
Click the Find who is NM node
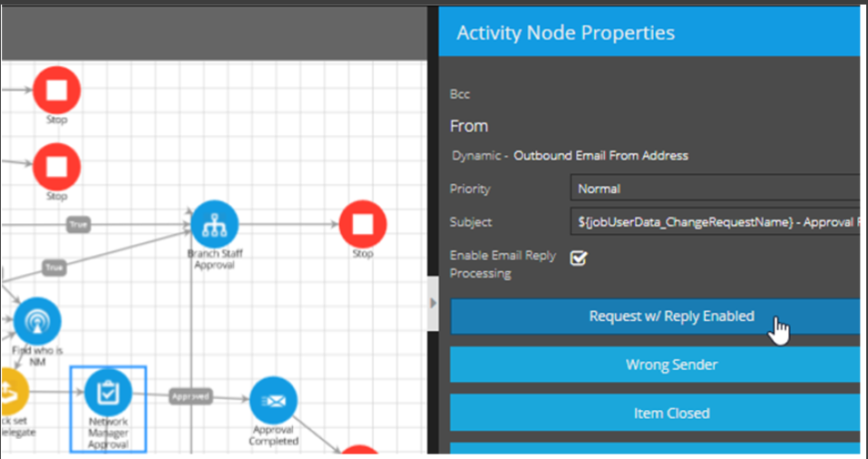[x=37, y=321]
